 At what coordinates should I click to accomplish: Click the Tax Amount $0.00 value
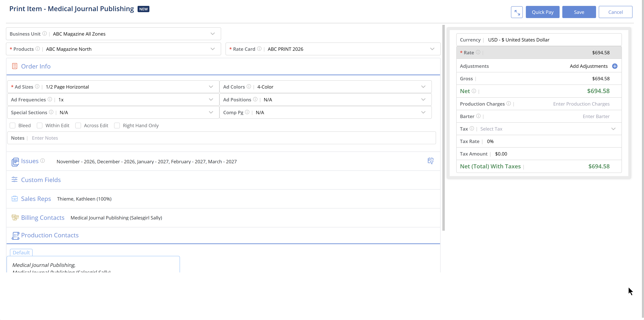coord(501,154)
